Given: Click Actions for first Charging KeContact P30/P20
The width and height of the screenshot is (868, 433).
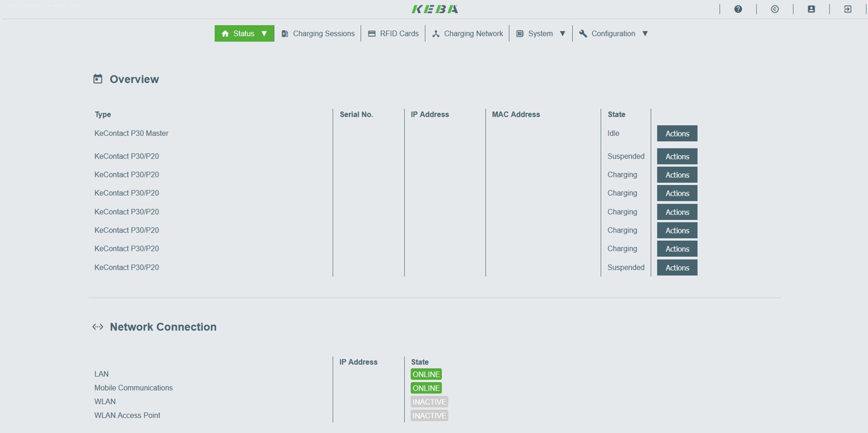Looking at the screenshot, I should (x=677, y=175).
